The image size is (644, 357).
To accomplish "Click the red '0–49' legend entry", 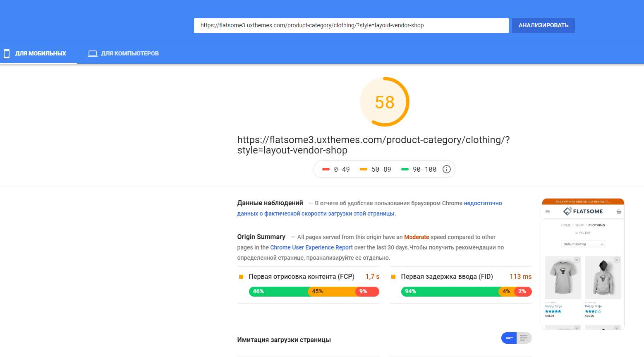I will point(336,169).
